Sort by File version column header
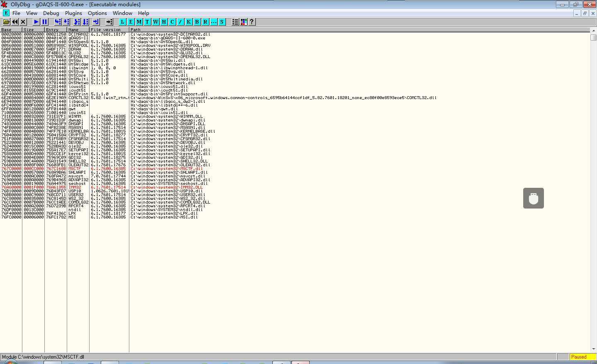 tap(109, 29)
